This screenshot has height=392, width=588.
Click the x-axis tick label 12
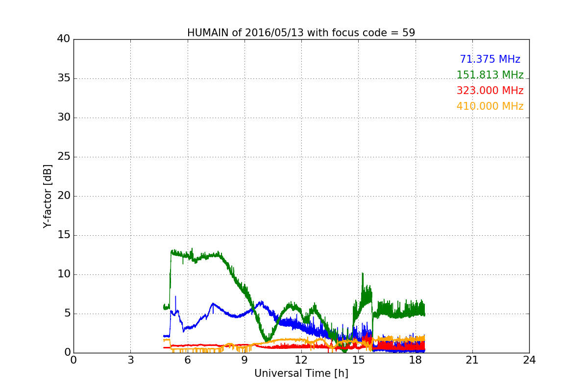tap(301, 360)
